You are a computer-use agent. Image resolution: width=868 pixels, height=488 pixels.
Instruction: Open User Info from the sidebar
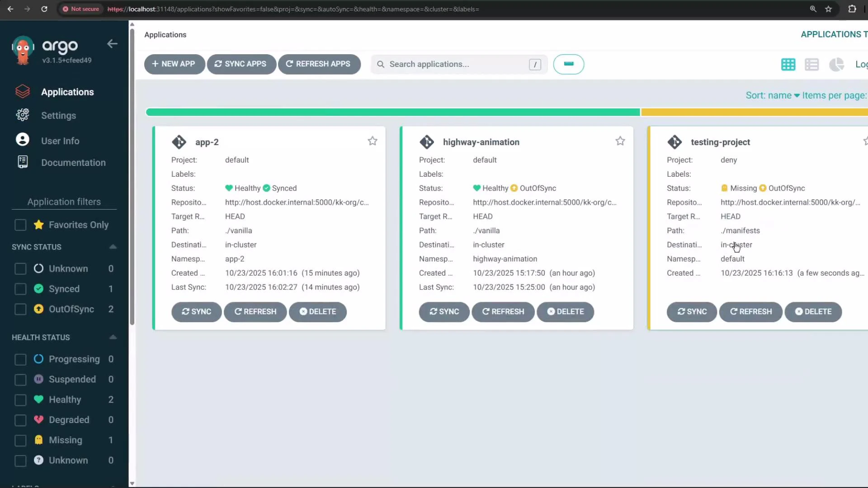(60, 141)
